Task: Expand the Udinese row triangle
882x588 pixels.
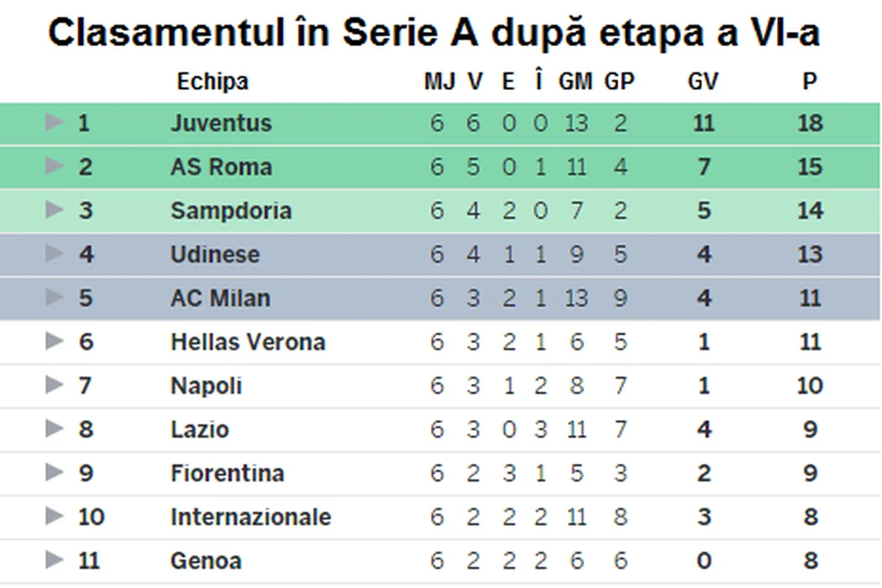Action: coord(55,254)
